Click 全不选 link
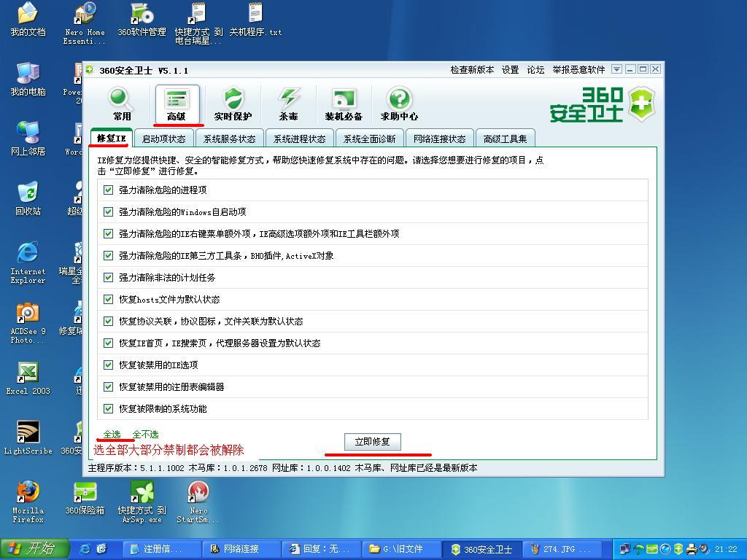 point(145,435)
